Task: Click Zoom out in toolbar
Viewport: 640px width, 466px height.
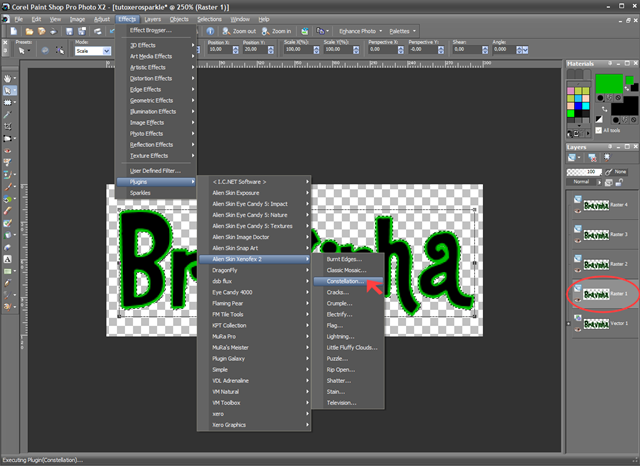Action: 239,31
